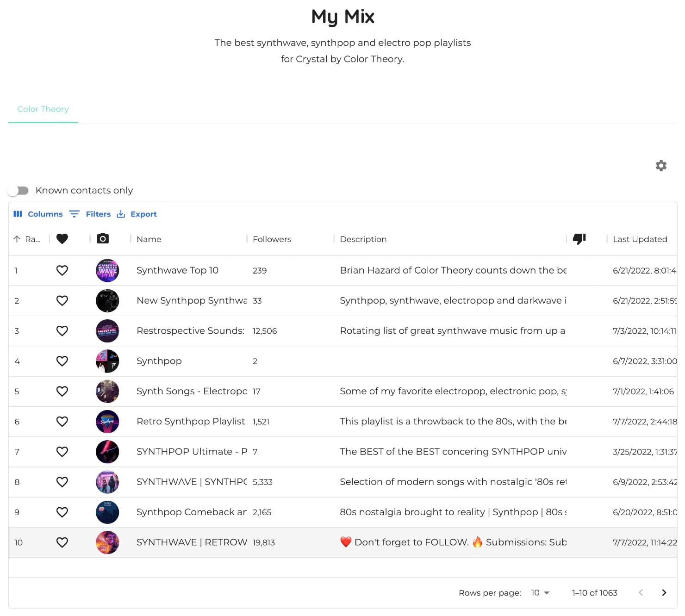This screenshot has height=616, width=685.
Task: Open the SYNTHPOP Ultimate cover thumbnail
Action: click(x=107, y=452)
